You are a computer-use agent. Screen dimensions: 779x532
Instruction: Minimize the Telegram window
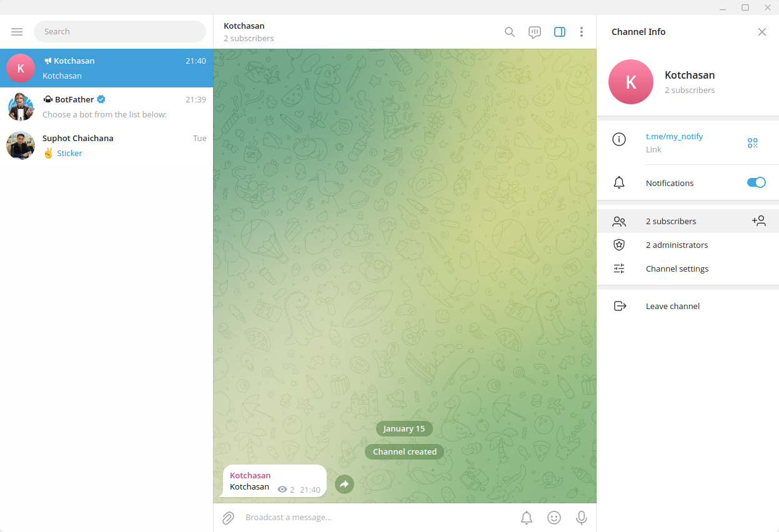tap(722, 7)
